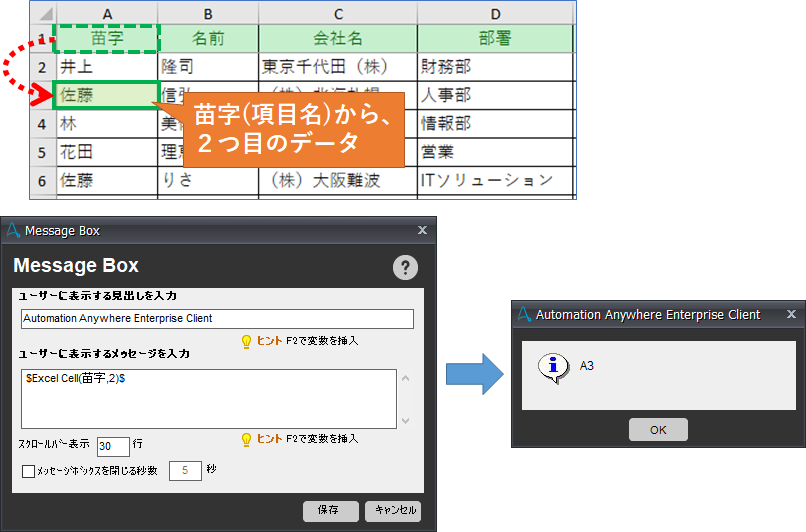Click the cell containing 隆司
The image size is (806, 532).
208,67
